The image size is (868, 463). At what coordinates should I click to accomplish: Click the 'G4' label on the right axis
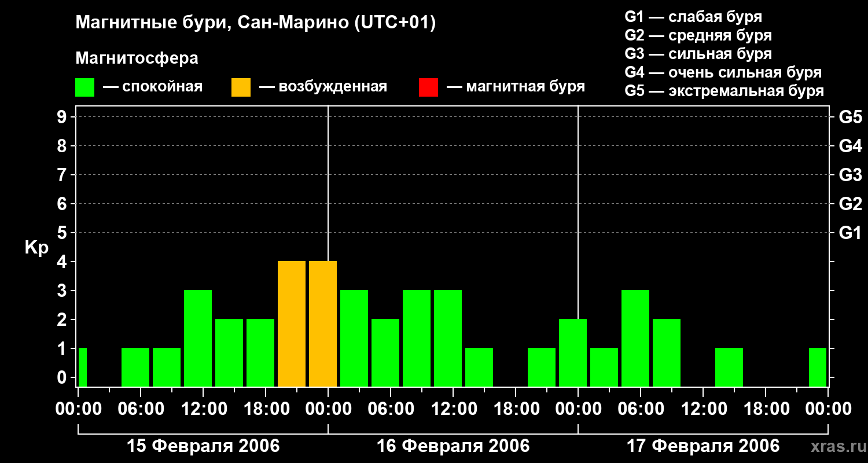[850, 146]
